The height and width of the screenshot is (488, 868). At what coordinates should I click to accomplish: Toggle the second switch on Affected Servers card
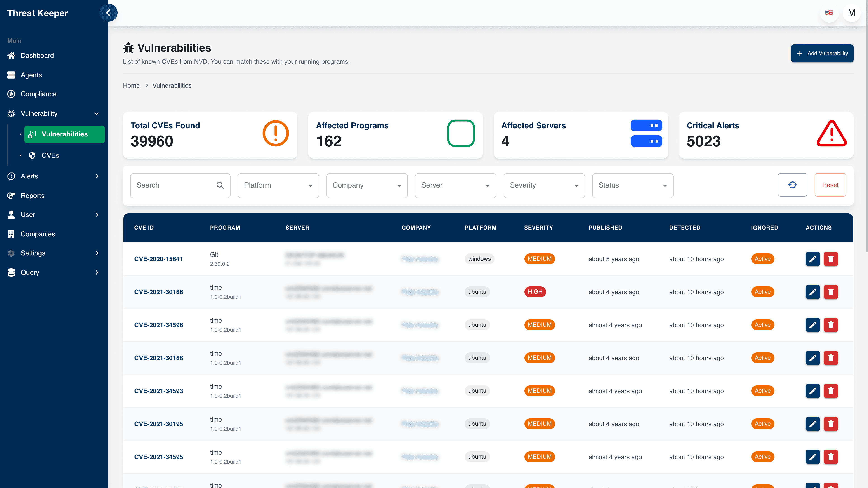coord(646,141)
